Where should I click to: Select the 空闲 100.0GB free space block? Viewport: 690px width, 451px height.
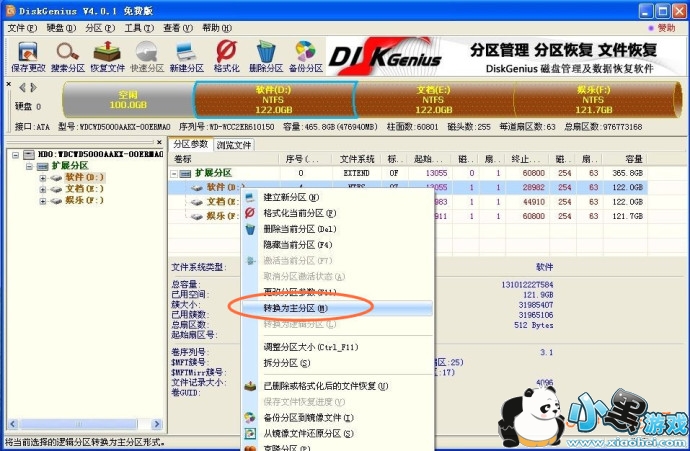(128, 100)
